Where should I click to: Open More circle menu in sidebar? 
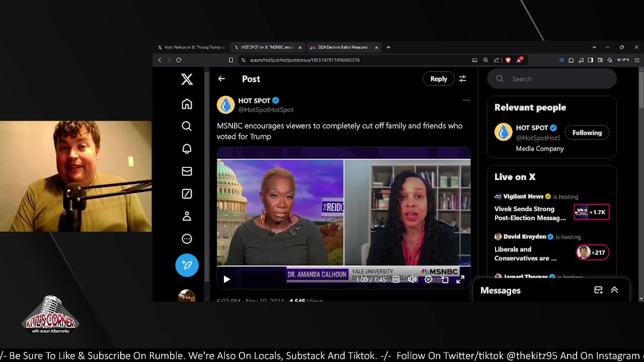[x=187, y=239]
